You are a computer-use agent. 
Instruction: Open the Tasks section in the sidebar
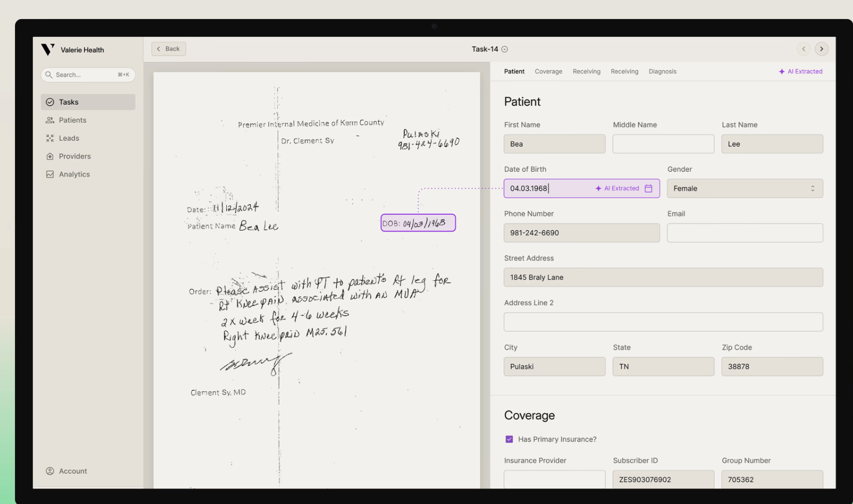coord(68,102)
